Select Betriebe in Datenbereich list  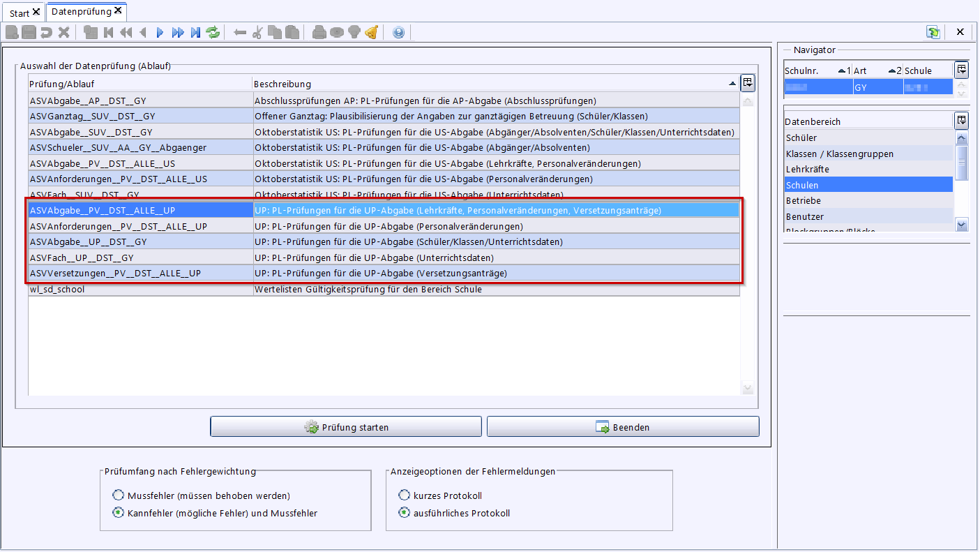(868, 201)
